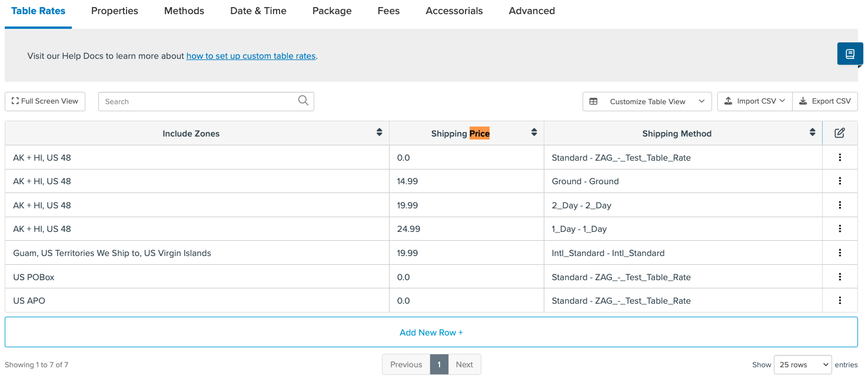Sort table by Shipping Price column
Screen dimensions: 868x382
pyautogui.click(x=534, y=133)
